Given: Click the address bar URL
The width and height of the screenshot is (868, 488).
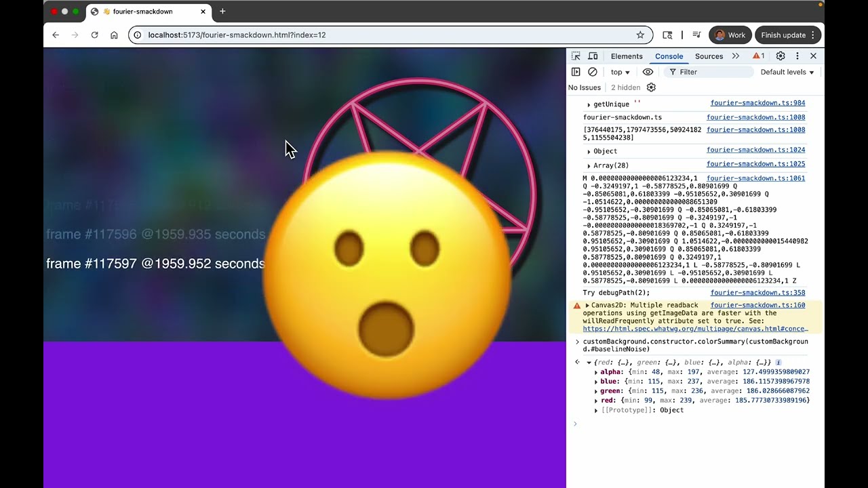Looking at the screenshot, I should 237,35.
